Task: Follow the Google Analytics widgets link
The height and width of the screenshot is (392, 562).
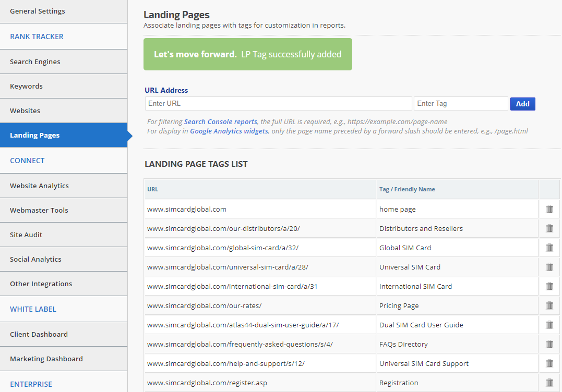Action: click(229, 131)
